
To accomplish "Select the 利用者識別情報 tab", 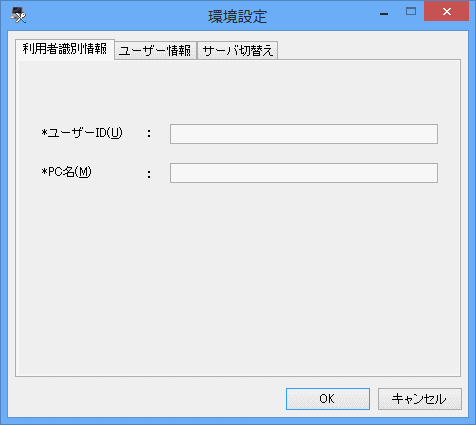I will click(x=65, y=49).
